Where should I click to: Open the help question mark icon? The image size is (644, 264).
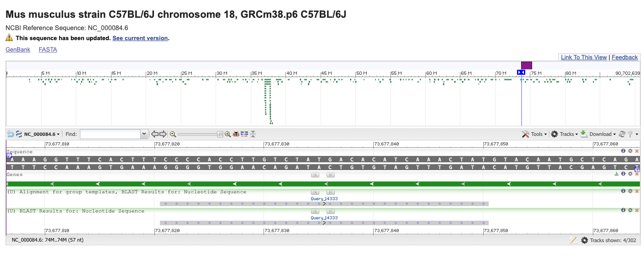tap(630, 134)
